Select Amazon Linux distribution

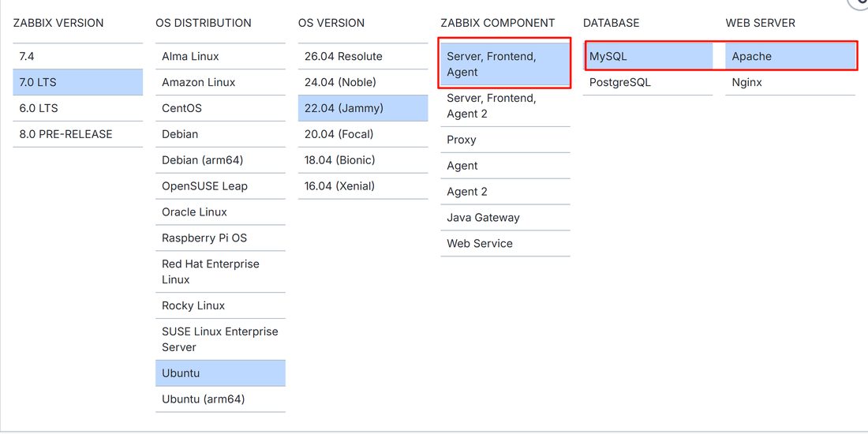click(220, 82)
